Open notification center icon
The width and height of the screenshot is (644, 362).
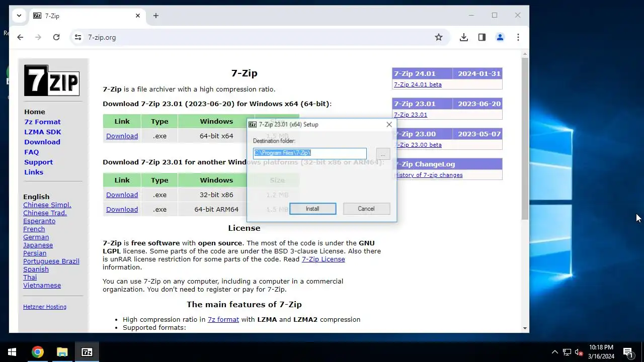[628, 352]
